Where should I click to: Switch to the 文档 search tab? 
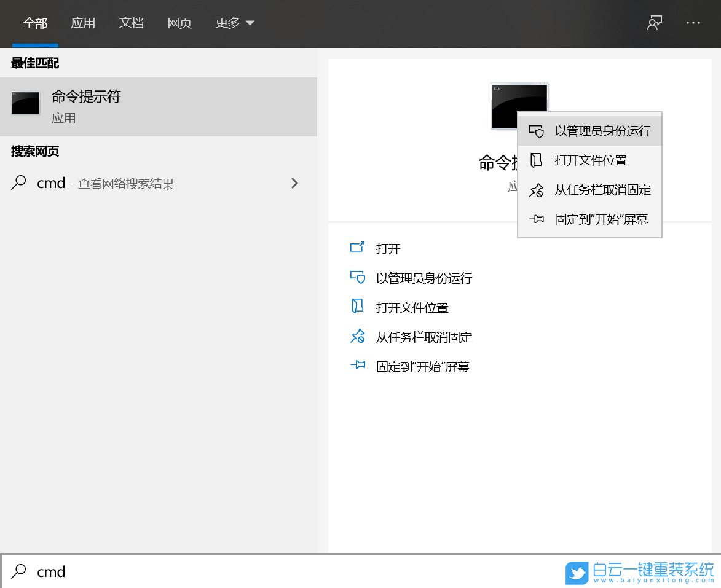click(132, 22)
